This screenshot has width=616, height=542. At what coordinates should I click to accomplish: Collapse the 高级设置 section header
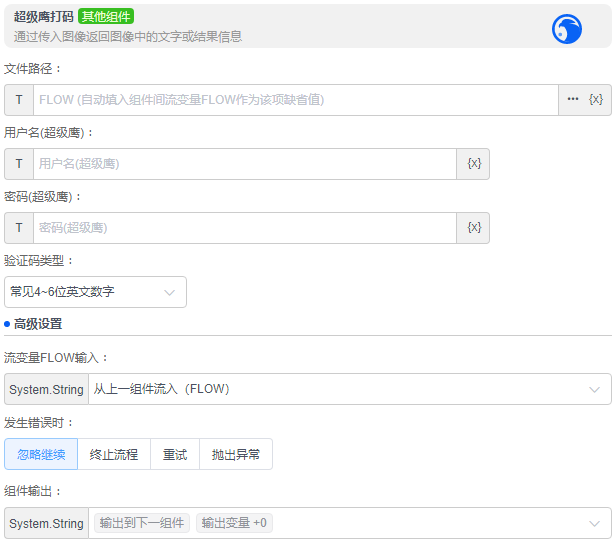coord(38,324)
